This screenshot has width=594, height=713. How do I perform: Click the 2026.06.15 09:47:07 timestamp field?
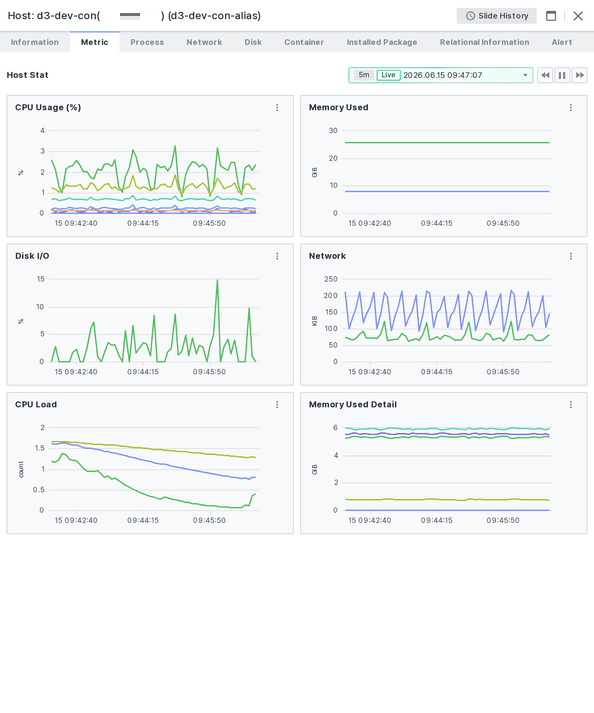443,75
